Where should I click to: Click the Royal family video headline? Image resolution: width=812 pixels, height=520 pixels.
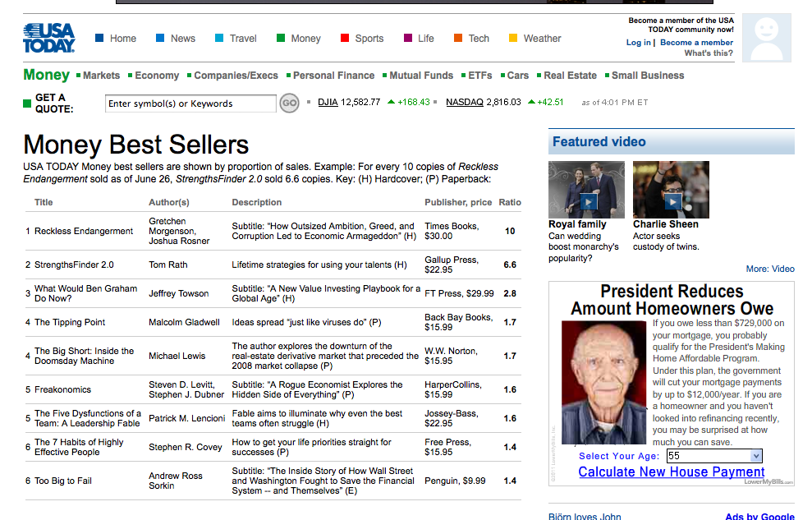(577, 224)
